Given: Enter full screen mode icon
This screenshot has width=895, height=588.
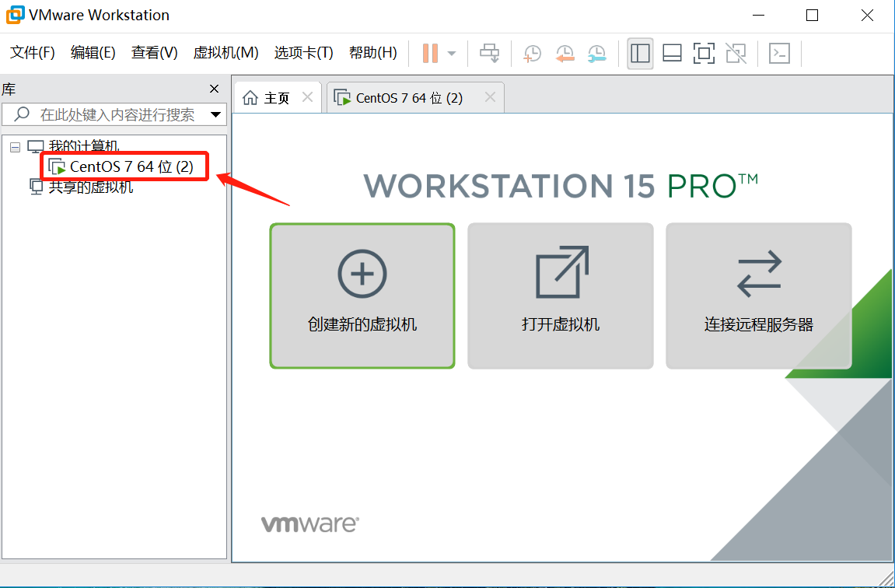Looking at the screenshot, I should pyautogui.click(x=704, y=54).
